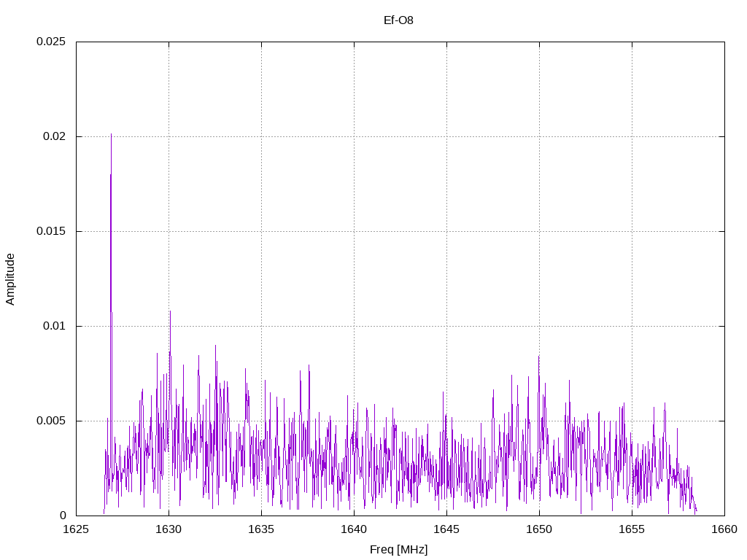Click the plot title Ef-O8

[398, 20]
